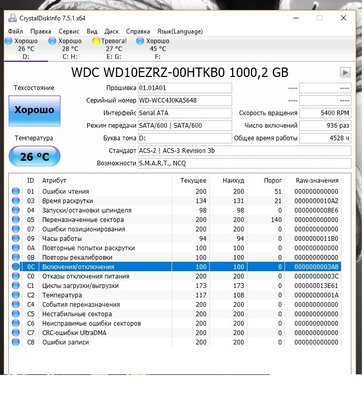Click the serial number field
The width and height of the screenshot is (364, 400).
point(185,100)
